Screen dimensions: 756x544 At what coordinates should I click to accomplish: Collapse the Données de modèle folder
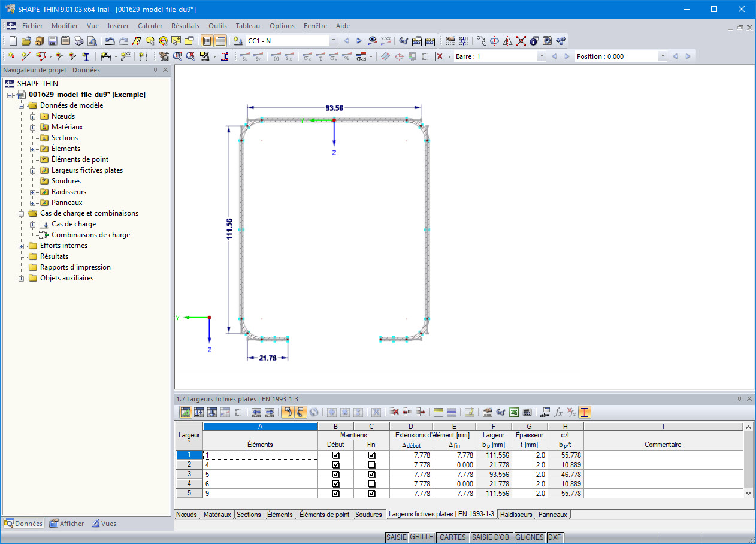22,105
